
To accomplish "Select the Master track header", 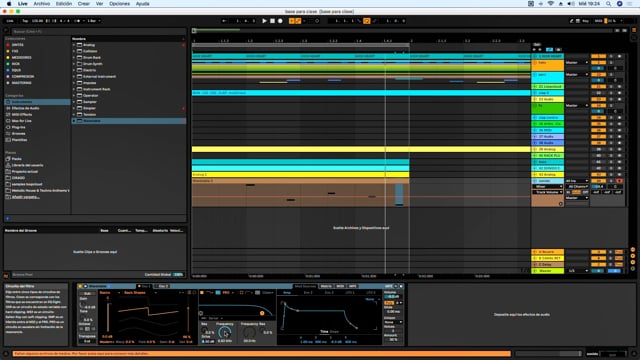I will pos(547,271).
